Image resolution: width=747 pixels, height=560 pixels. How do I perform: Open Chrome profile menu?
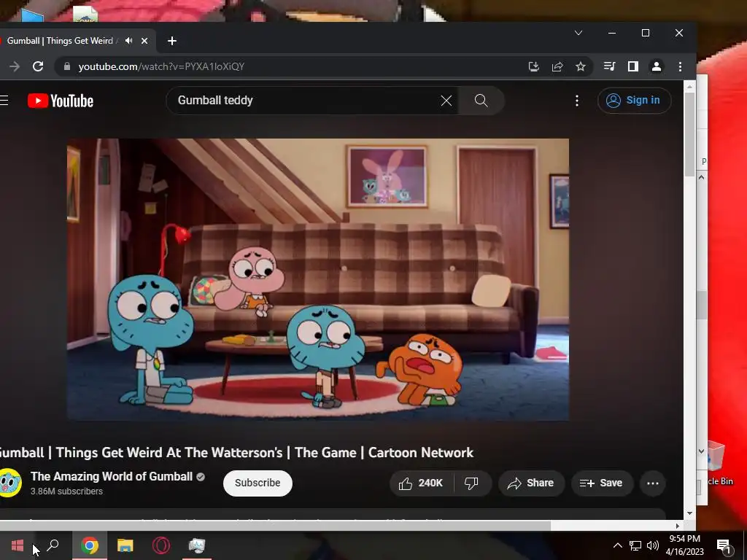pyautogui.click(x=656, y=66)
